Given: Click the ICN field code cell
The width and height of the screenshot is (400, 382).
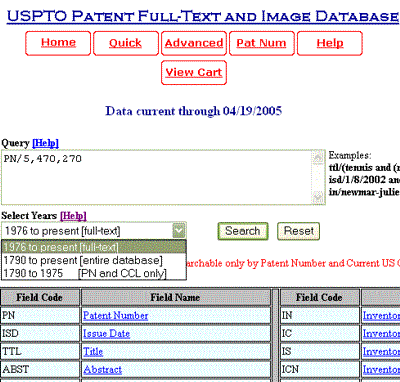Looking at the screenshot, I should point(320,369).
